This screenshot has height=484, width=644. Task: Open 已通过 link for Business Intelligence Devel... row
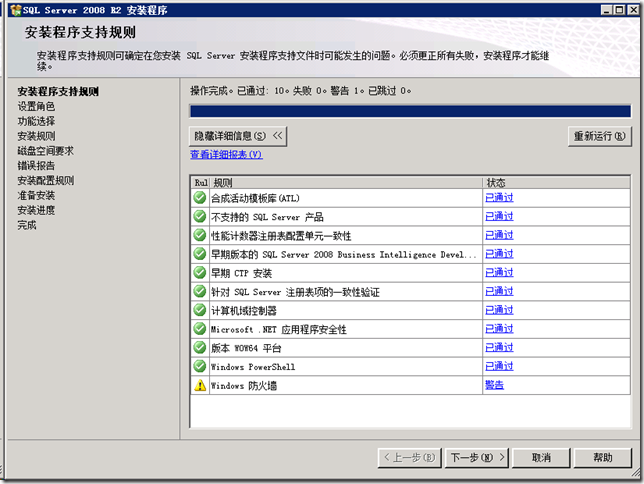tap(499, 254)
